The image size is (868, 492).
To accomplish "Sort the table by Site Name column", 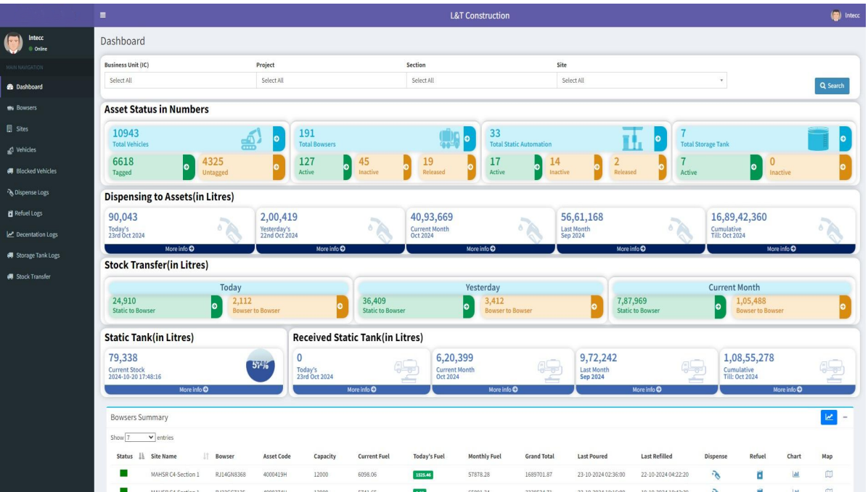I will [x=179, y=456].
